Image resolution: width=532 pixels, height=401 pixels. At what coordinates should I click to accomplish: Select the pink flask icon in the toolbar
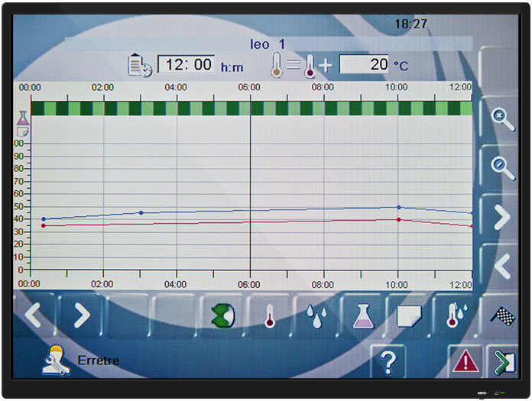[363, 316]
